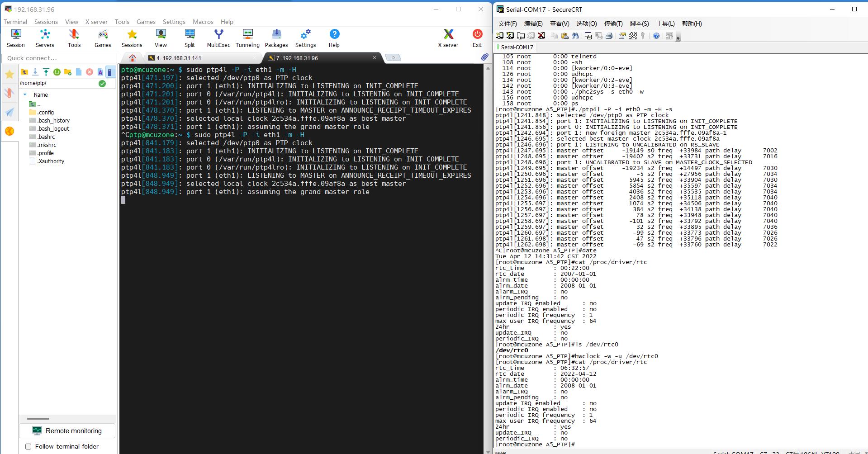Confirm the path with green check button
The width and height of the screenshot is (868, 454).
point(102,83)
